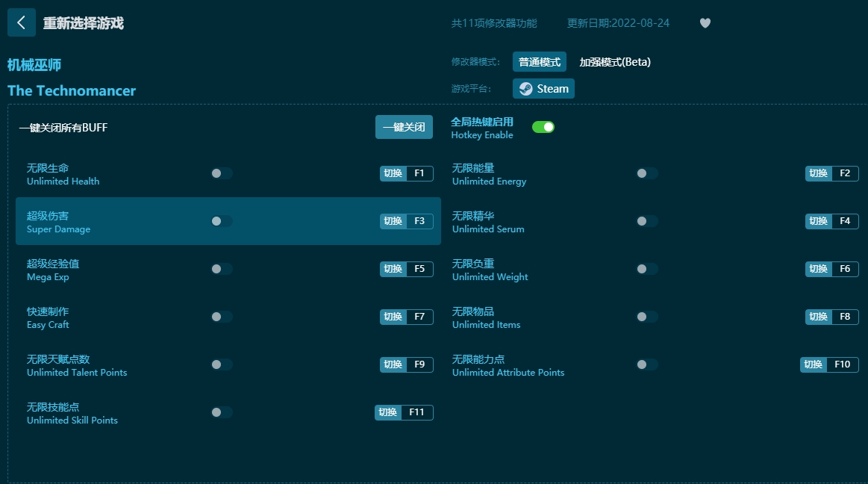Click 切换 button for F9 hotkey
This screenshot has height=484, width=868.
pyautogui.click(x=393, y=364)
